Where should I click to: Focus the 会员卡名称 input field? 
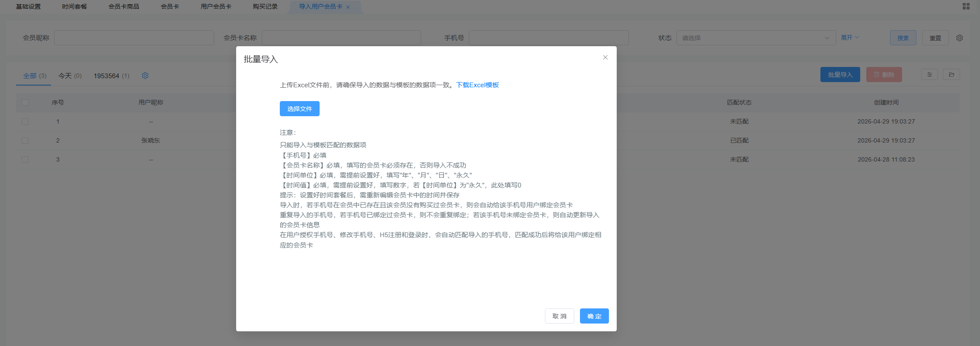(x=341, y=38)
